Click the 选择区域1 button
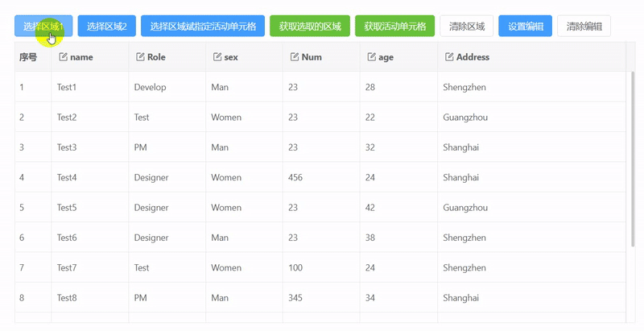 pos(43,27)
